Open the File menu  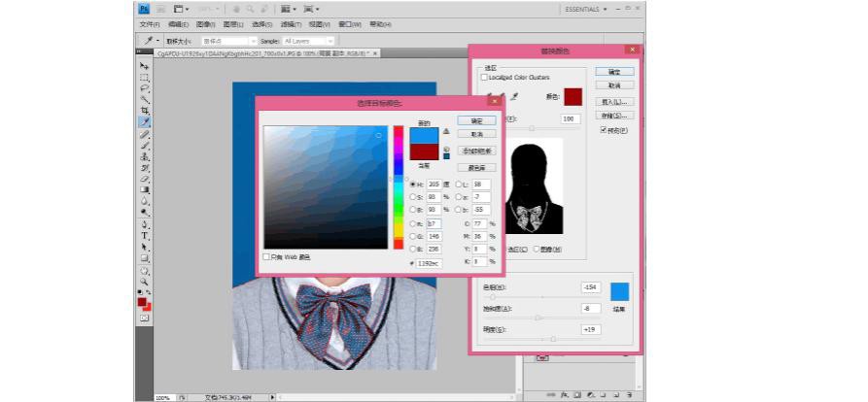coord(150,25)
